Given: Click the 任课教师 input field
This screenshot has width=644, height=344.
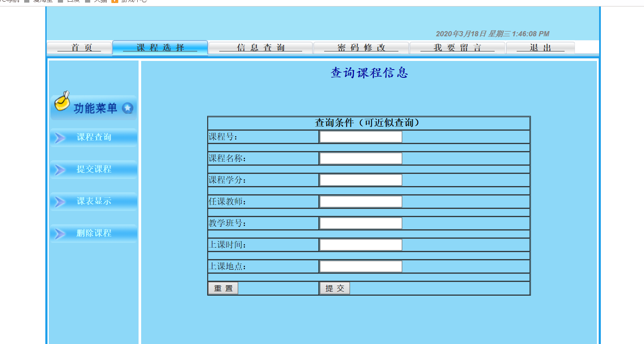Looking at the screenshot, I should click(360, 201).
